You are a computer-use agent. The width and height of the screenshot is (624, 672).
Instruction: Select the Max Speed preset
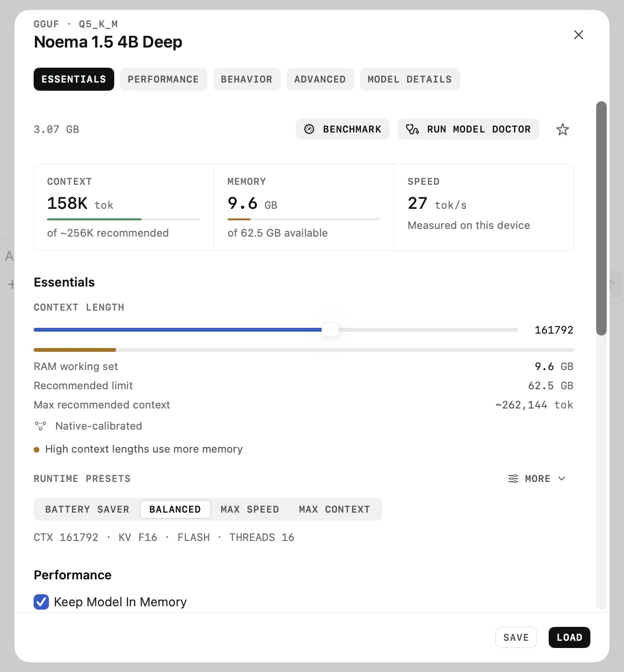[x=250, y=509]
